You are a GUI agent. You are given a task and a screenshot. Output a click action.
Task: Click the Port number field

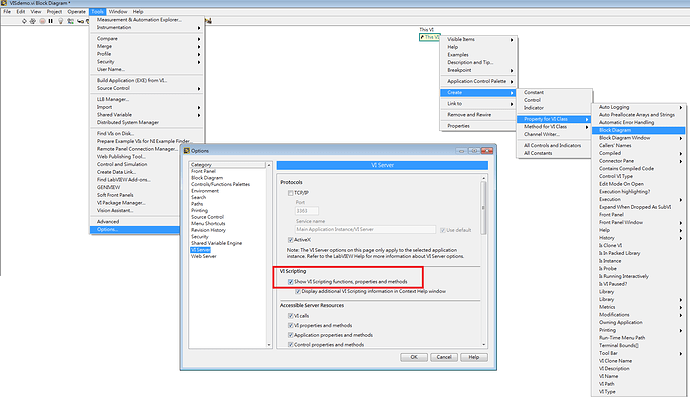coord(307,211)
